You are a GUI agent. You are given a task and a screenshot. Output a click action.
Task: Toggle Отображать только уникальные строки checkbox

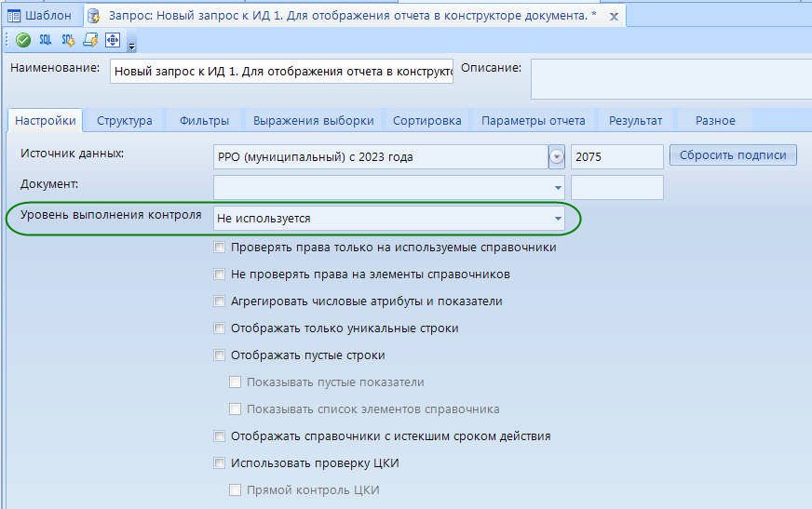220,328
